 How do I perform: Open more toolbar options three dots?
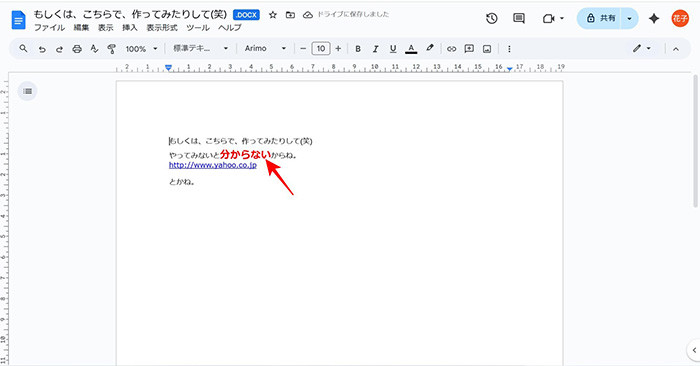coord(509,49)
